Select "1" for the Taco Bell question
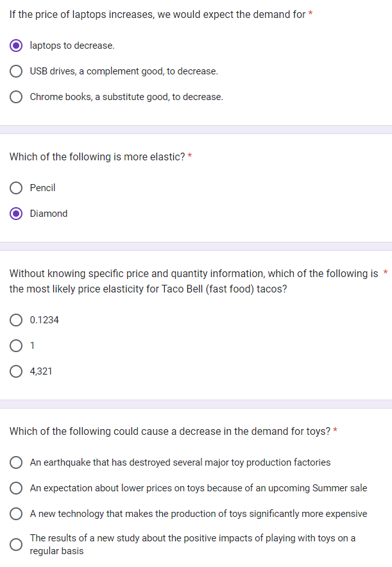The height and width of the screenshot is (567, 392). pos(32,346)
